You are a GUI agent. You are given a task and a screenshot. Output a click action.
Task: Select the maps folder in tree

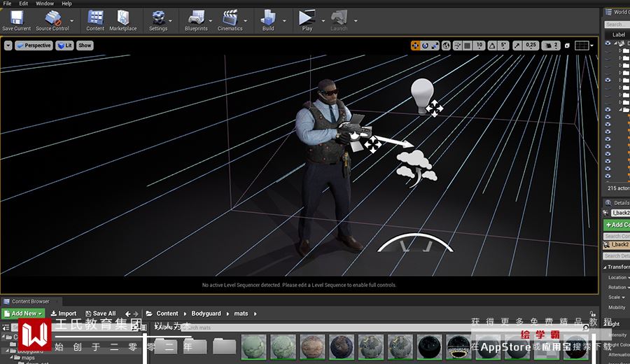pos(28,358)
